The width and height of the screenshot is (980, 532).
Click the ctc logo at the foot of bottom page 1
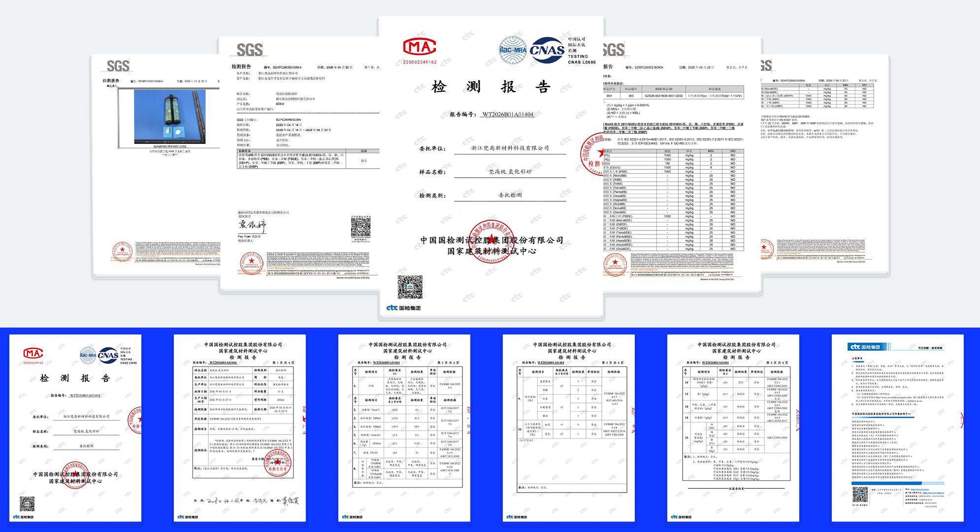pyautogui.click(x=188, y=517)
